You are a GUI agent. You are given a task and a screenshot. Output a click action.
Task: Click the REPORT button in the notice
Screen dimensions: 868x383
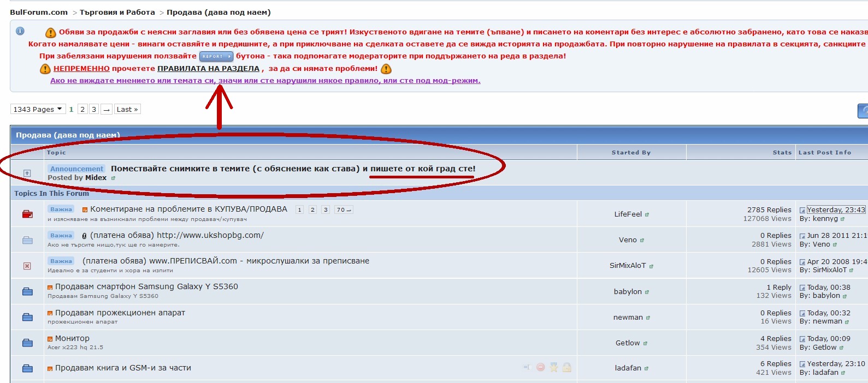(x=216, y=56)
